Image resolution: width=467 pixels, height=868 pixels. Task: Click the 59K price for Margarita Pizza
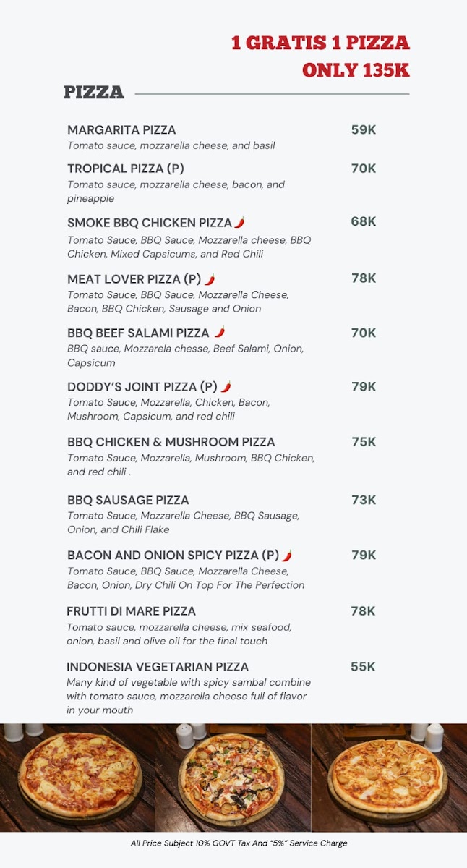(364, 130)
